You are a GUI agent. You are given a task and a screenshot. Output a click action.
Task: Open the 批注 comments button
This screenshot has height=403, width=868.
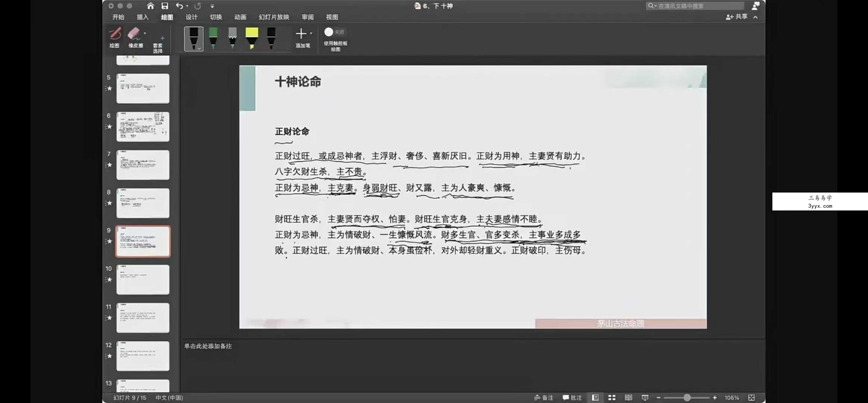[572, 398]
